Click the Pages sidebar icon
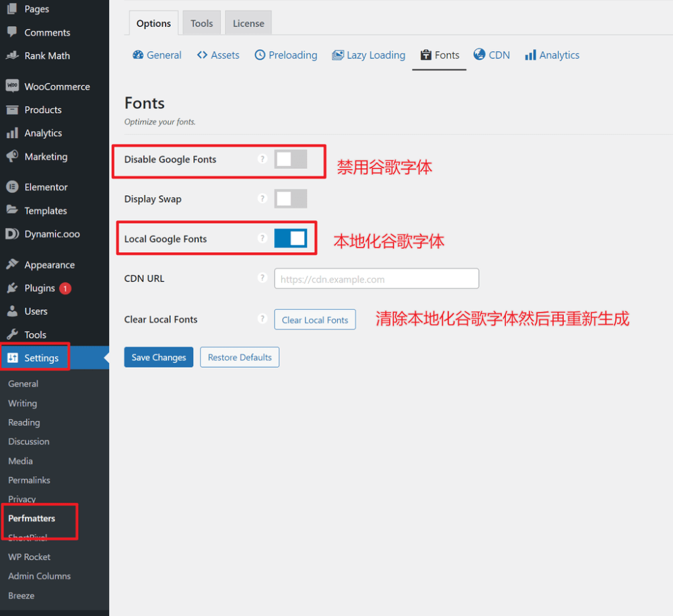This screenshot has height=616, width=673. [12, 8]
